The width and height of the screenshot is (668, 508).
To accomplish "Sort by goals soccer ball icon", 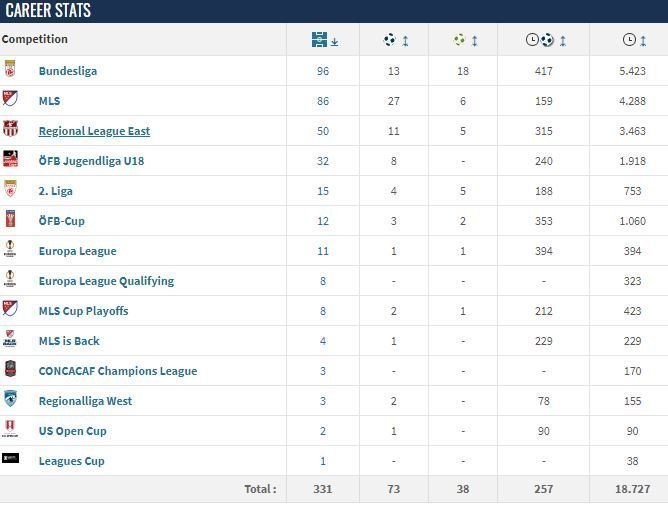I will (x=389, y=40).
